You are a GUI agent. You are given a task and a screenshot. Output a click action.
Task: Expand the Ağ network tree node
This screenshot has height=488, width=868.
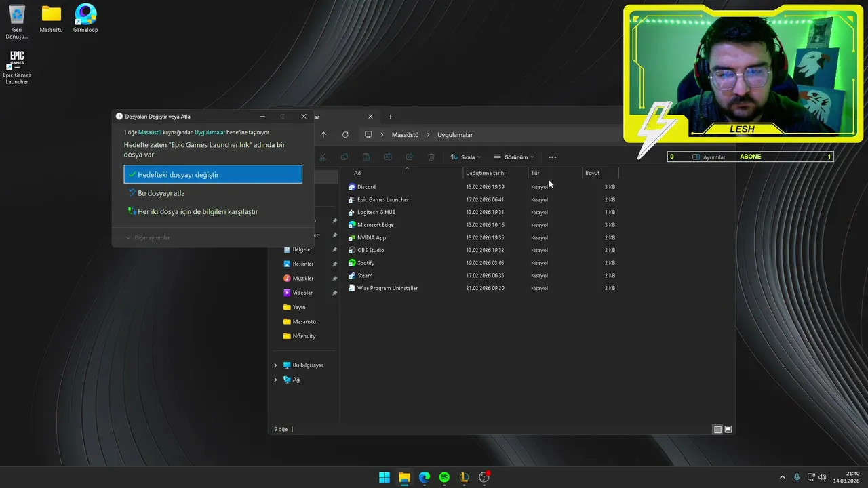click(275, 380)
